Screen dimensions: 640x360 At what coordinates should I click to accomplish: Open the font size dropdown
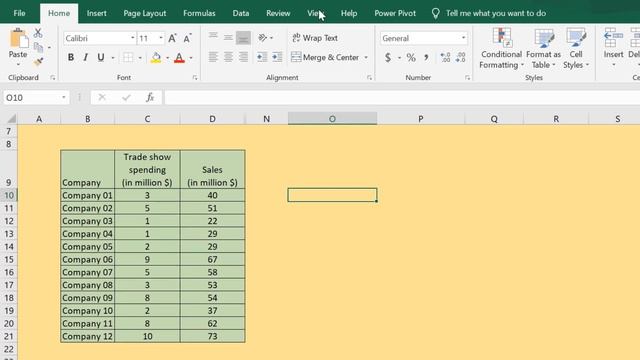[x=161, y=38]
